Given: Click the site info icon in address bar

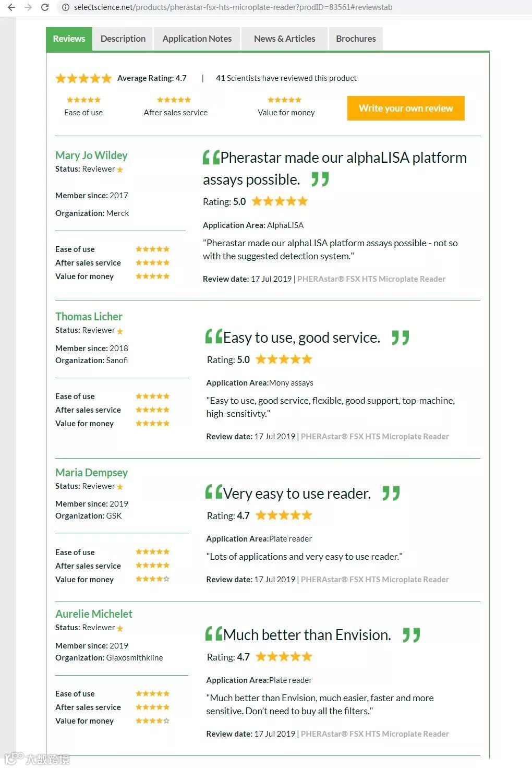Looking at the screenshot, I should pos(66,7).
